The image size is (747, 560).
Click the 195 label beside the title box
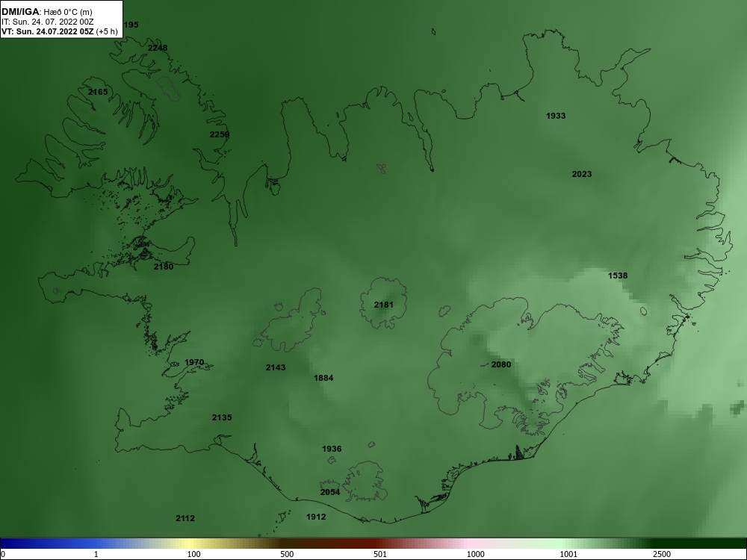pyautogui.click(x=131, y=25)
